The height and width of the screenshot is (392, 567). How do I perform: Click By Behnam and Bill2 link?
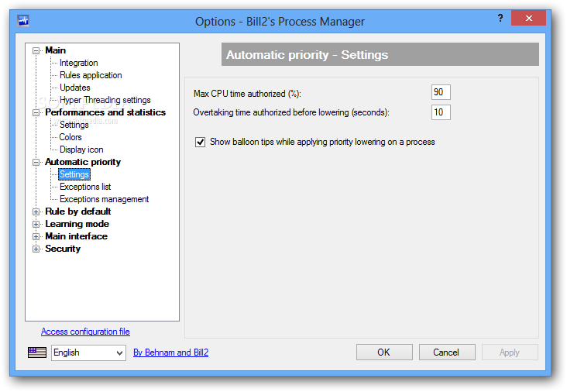[170, 352]
